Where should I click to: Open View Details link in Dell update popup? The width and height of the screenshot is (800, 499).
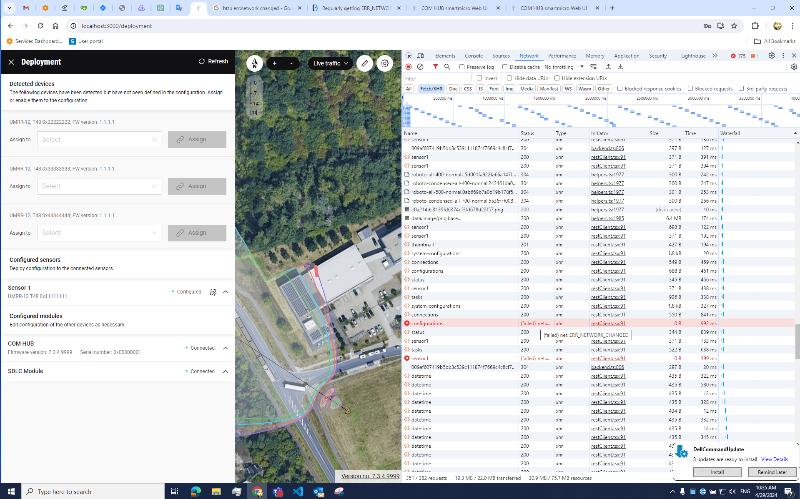point(774,459)
